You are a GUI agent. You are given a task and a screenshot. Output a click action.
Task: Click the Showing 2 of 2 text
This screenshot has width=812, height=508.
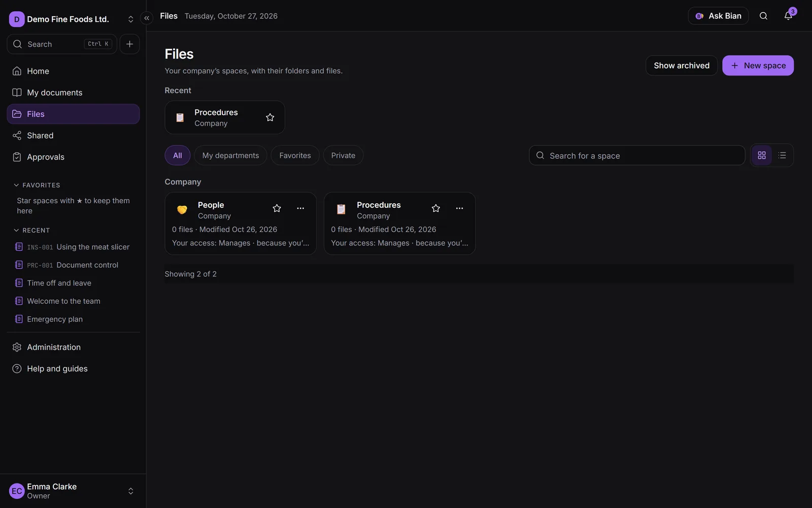[190, 274]
